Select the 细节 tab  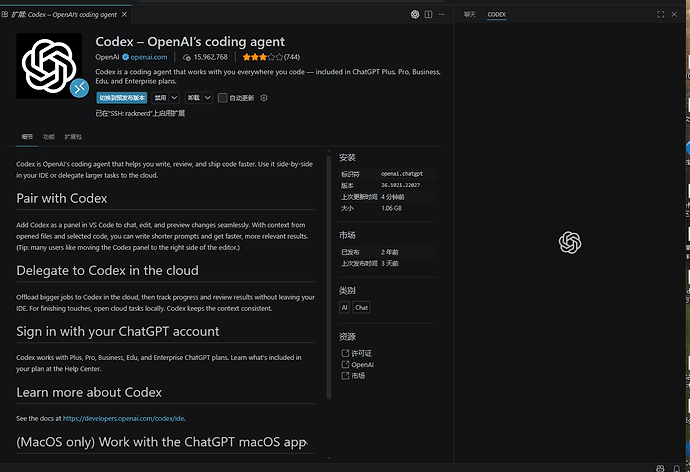coord(27,137)
